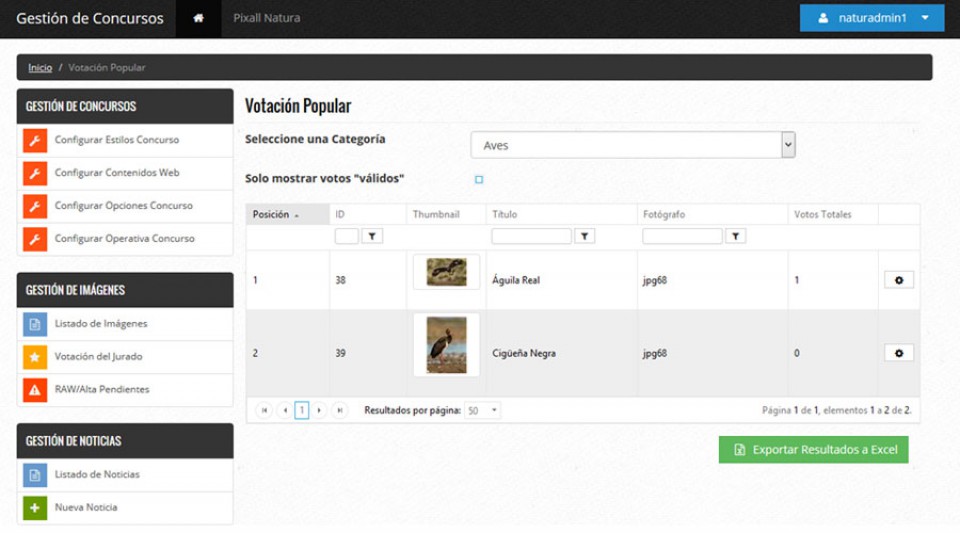Viewport: 960px width, 533px height.
Task: Follow the Inicio breadcrumb link
Action: tap(40, 67)
